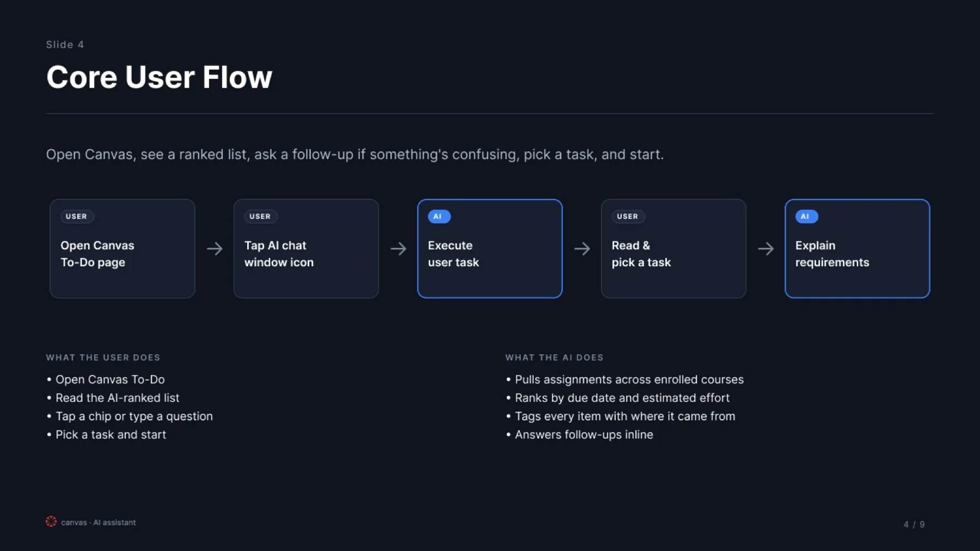
Task: Click the 4 / 9 page indicator
Action: click(x=914, y=524)
